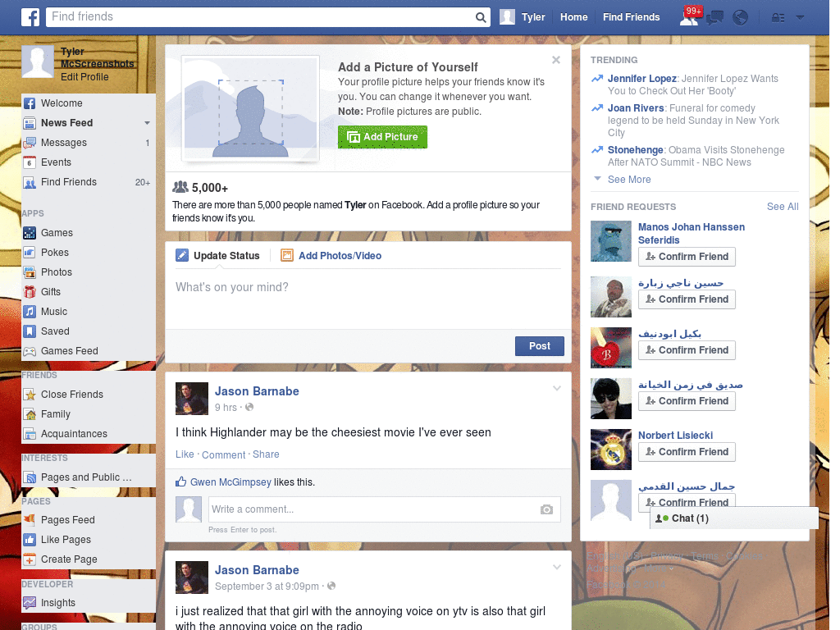Click Edit Profile link
Viewport: 840px width, 630px height.
(x=84, y=77)
